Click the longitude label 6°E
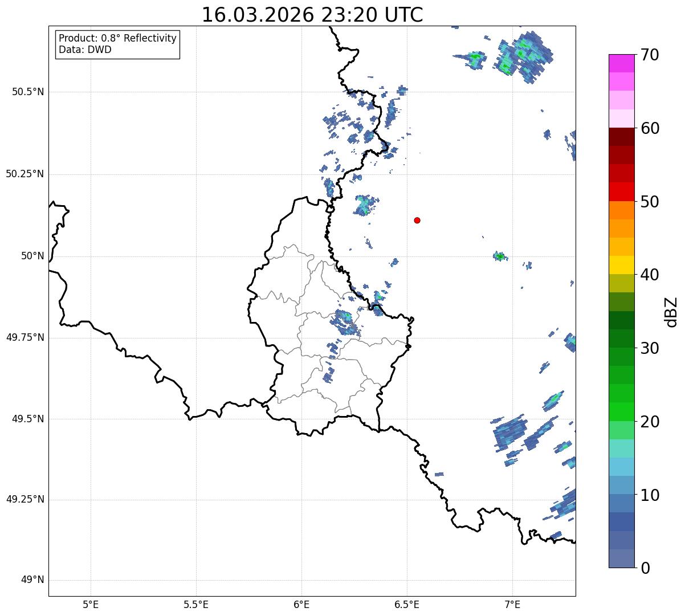Screen dimensions: 685x616 (x=301, y=604)
